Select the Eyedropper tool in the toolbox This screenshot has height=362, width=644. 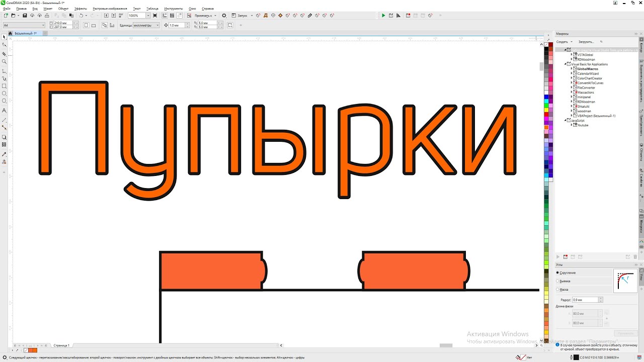(x=5, y=154)
